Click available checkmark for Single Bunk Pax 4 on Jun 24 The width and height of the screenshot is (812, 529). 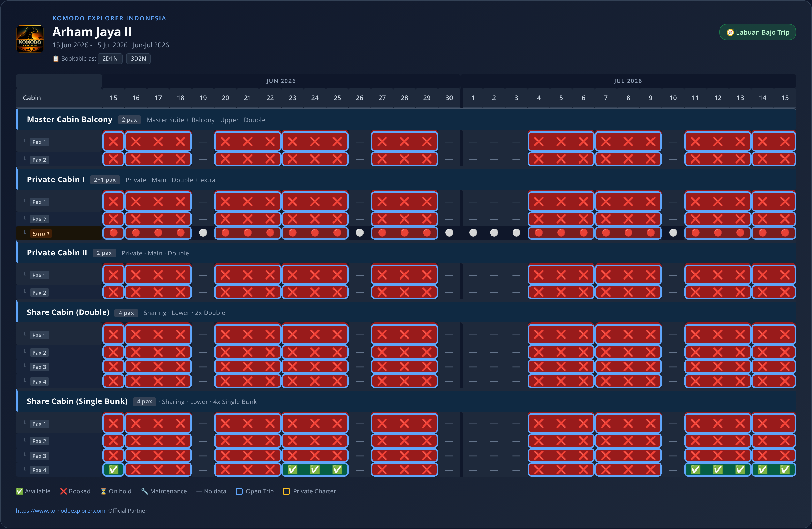(315, 470)
